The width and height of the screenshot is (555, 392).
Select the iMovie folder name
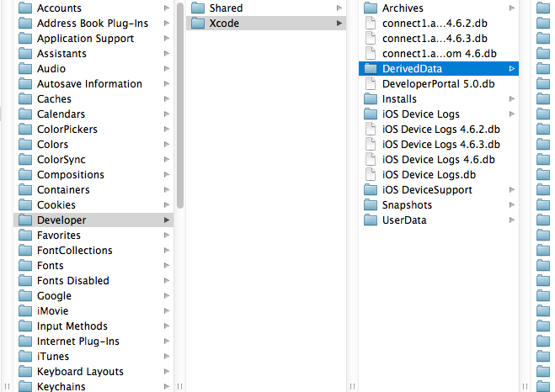[x=53, y=310]
